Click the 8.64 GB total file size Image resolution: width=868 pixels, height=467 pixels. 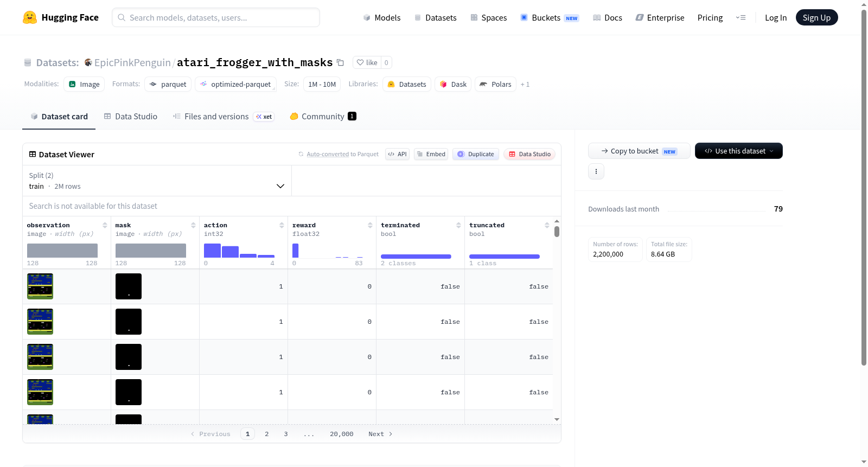[x=663, y=254]
